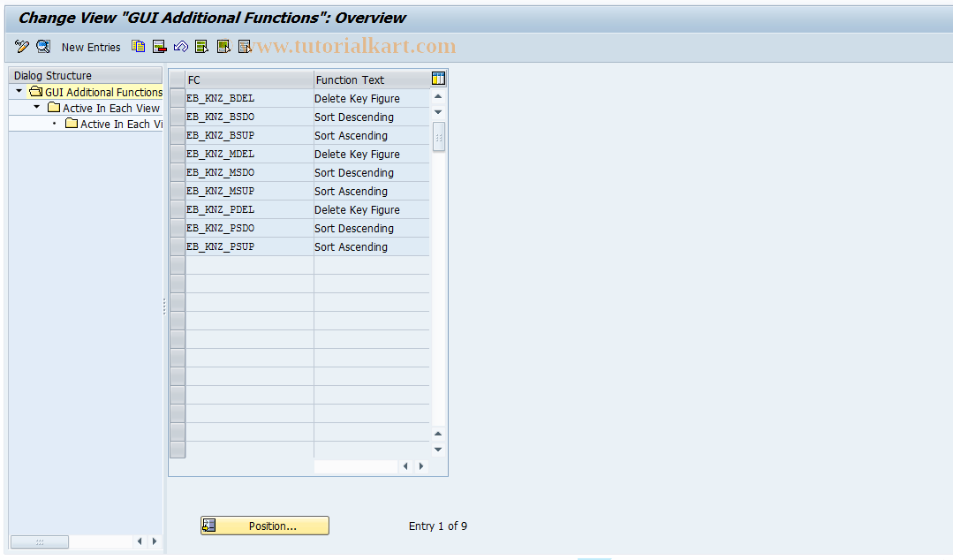This screenshot has width=953, height=560.
Task: Click the EB_KNZ_BDEL cell
Action: (x=249, y=99)
